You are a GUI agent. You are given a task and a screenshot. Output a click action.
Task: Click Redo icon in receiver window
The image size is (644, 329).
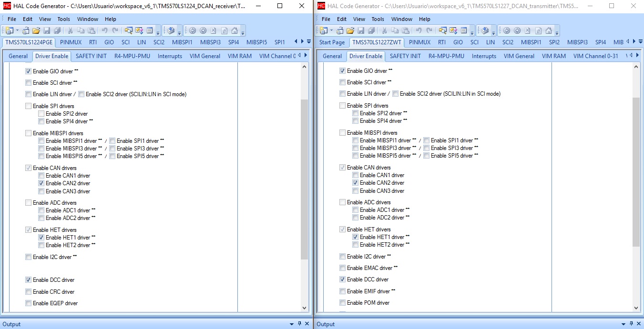tap(115, 30)
